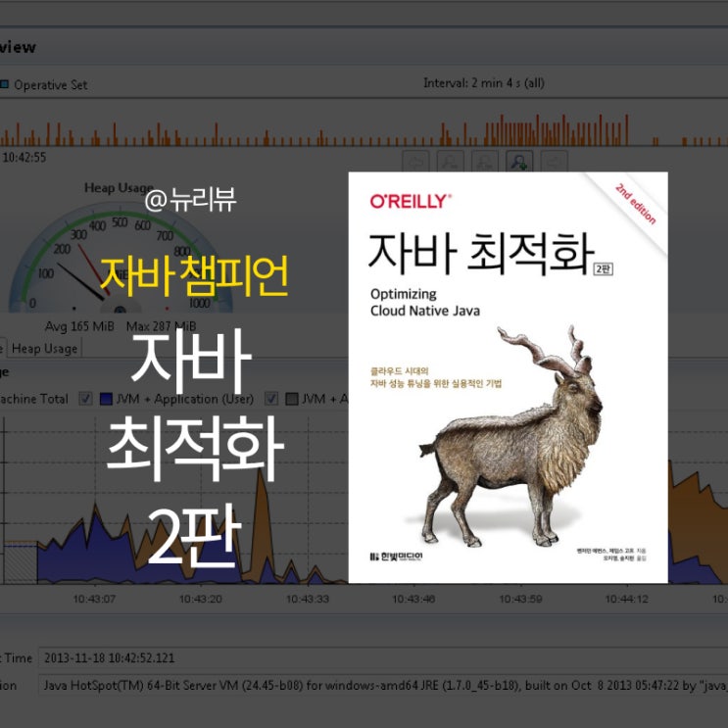Screen dimensions: 728x728
Task: Click the '10:42:55' timestamp under the timeline
Action: 24,158
